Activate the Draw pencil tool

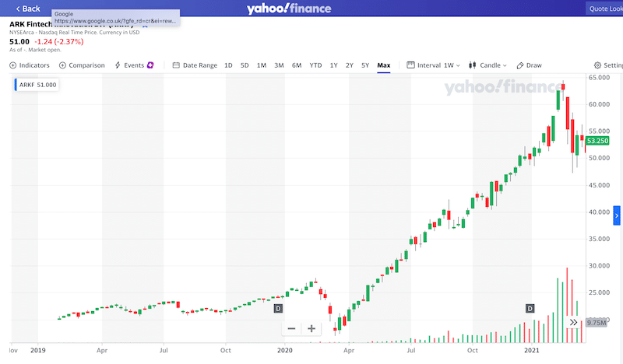click(x=529, y=65)
